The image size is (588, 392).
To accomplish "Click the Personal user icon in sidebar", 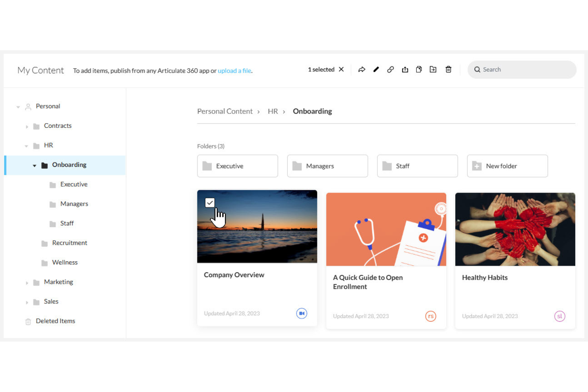I will click(28, 107).
